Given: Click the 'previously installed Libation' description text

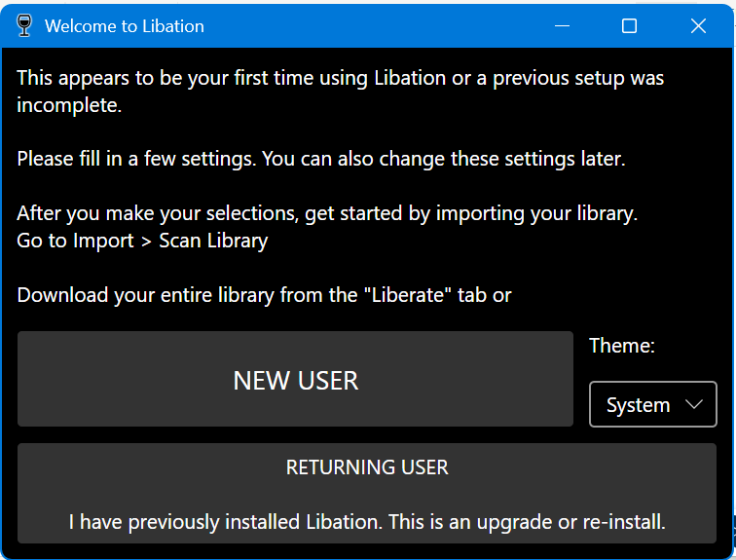Looking at the screenshot, I should tap(367, 522).
